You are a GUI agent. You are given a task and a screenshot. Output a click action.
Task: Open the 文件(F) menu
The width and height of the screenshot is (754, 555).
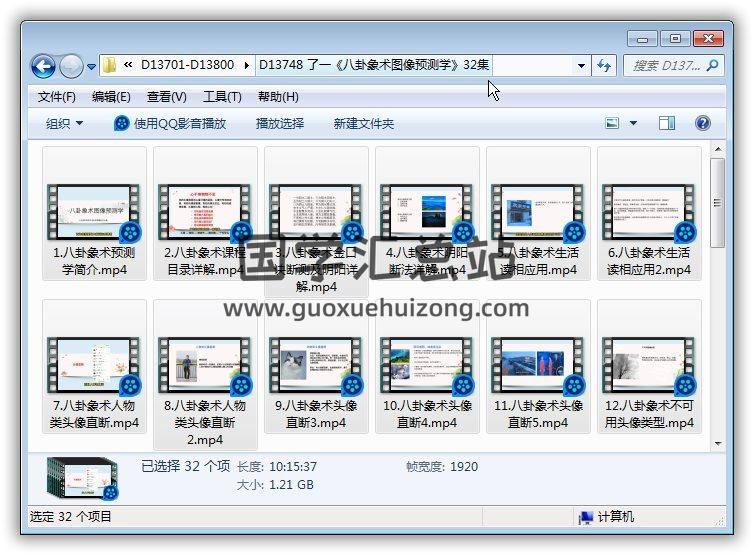coord(57,97)
